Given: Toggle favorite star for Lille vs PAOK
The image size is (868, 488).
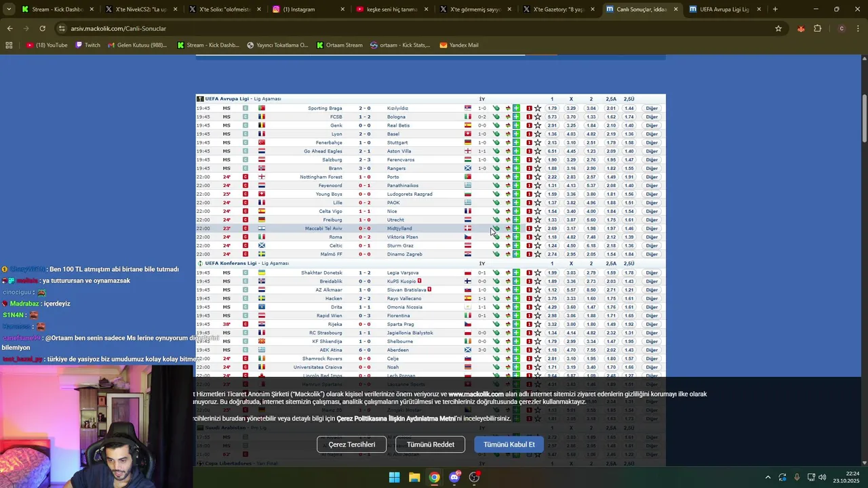Looking at the screenshot, I should [538, 203].
